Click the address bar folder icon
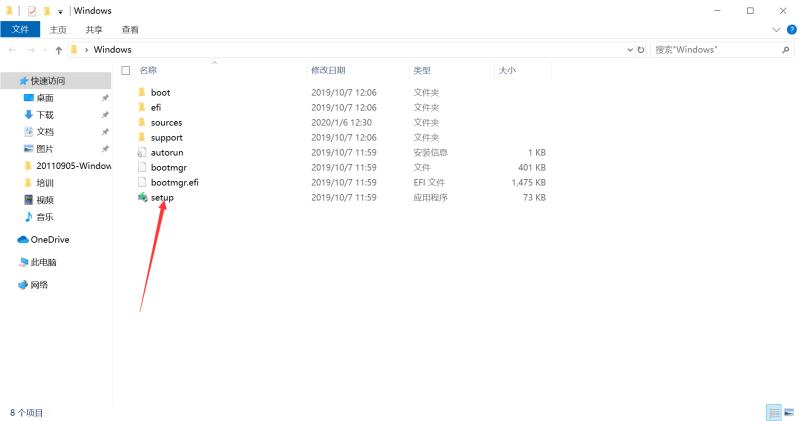The height and width of the screenshot is (421, 800). tap(74, 49)
